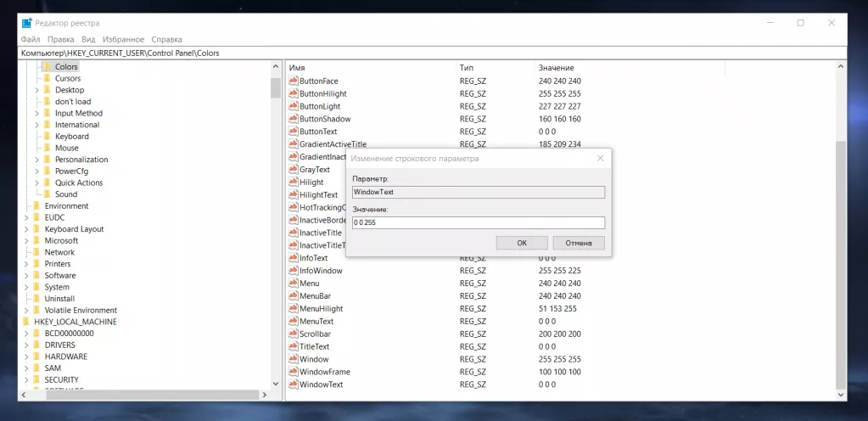Click the string icon next to Scrollbar
This screenshot has height=421, width=868.
click(293, 334)
